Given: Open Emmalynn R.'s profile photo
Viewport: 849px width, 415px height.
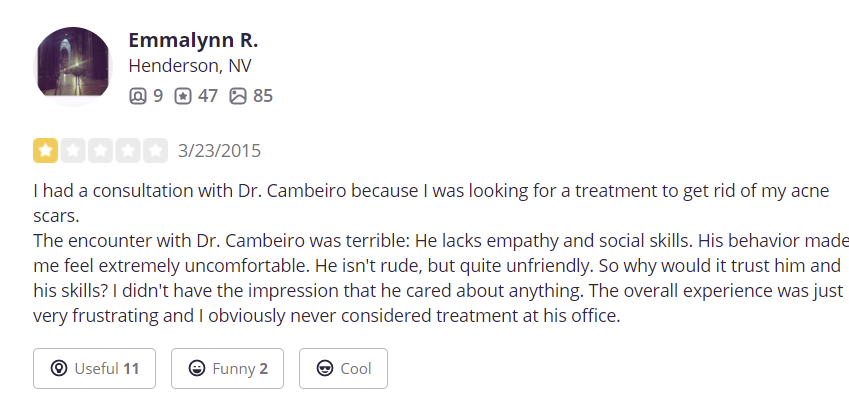Looking at the screenshot, I should pyautogui.click(x=73, y=66).
